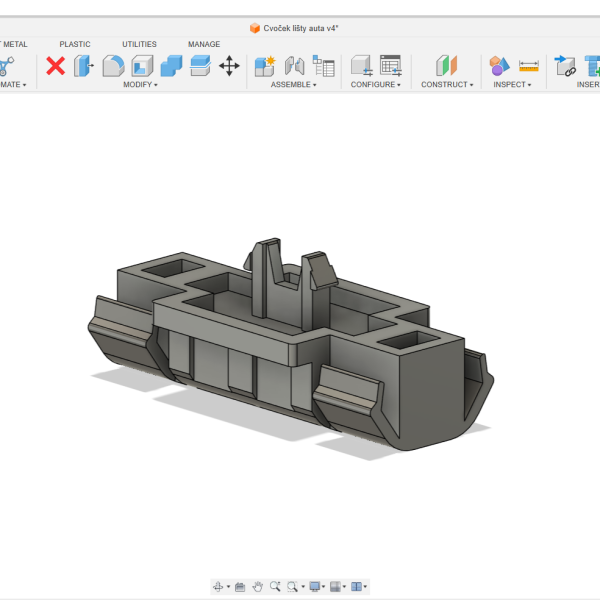Screen dimensions: 600x600
Task: Click the Automate icon at left edge
Action: pos(7,66)
